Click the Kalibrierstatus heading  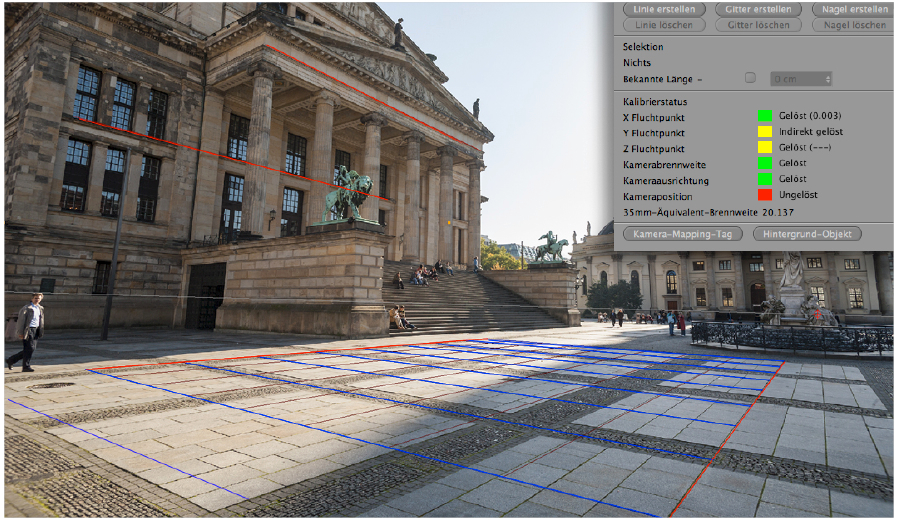click(655, 102)
